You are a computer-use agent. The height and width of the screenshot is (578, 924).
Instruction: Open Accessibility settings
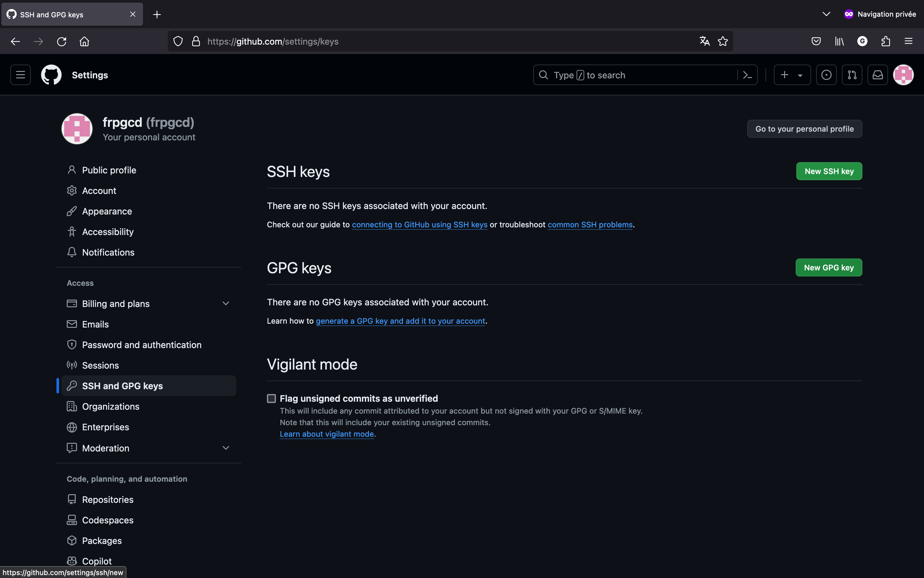coord(149,232)
